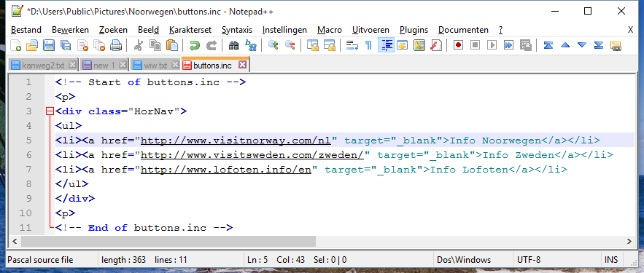Open the Plugins menu
This screenshot has width=644, height=273.
[x=414, y=30]
